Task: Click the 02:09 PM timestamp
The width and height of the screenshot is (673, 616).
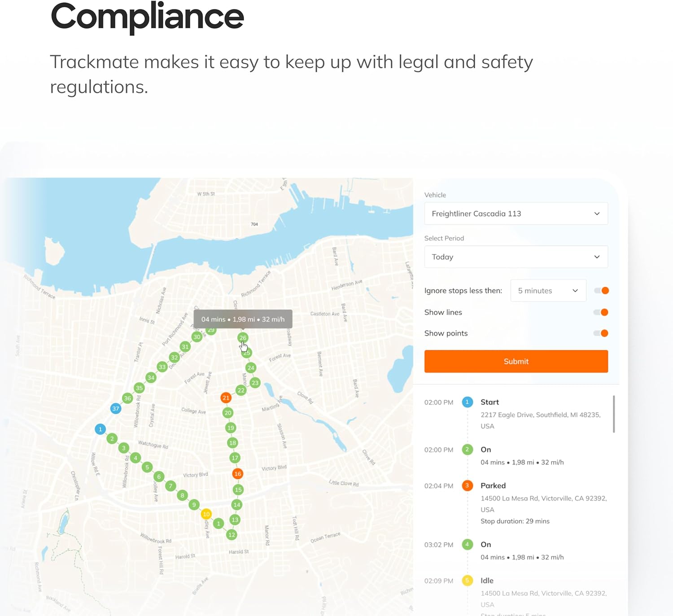Action: (439, 581)
